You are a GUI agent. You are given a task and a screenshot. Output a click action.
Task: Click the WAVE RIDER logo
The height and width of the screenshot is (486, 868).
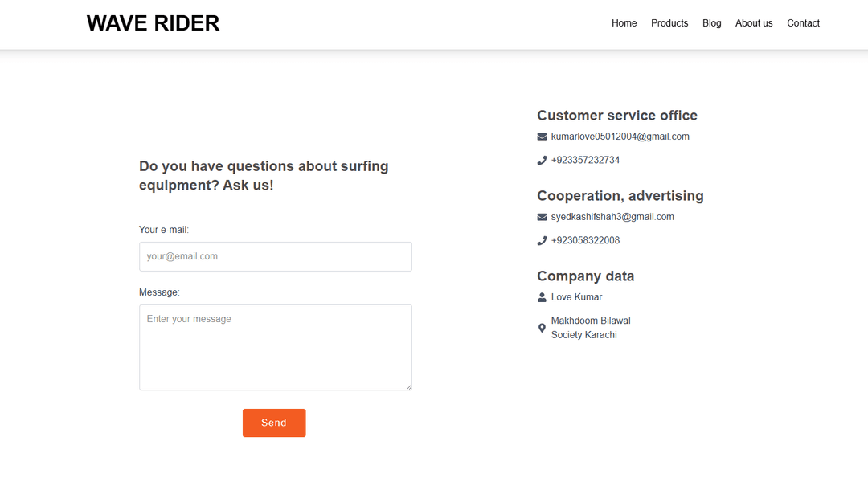click(153, 23)
